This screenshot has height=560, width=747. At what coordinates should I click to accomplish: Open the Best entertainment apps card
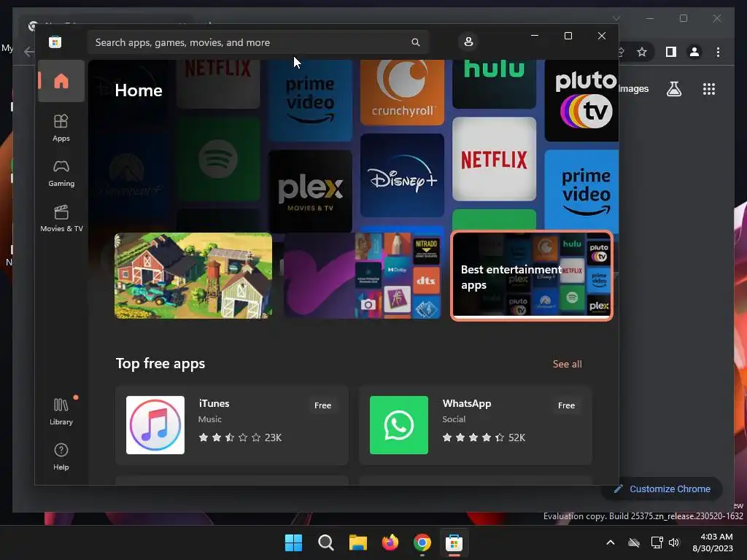(531, 276)
